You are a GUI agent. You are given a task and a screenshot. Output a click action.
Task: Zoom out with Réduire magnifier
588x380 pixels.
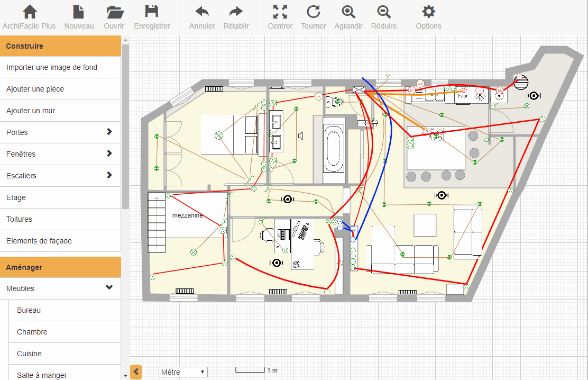pos(384,12)
